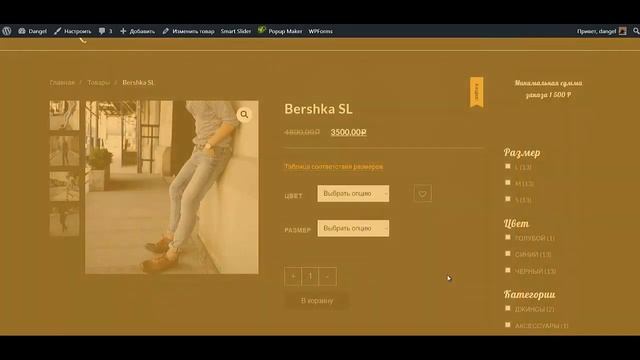Tick the Голубой color checkbox
Viewport: 640px width, 360px height.
tap(508, 237)
